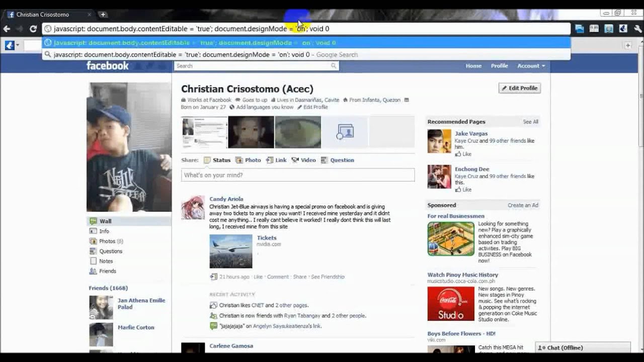This screenshot has height=362, width=644.
Task: Click the What's on your mind box
Action: click(x=298, y=175)
